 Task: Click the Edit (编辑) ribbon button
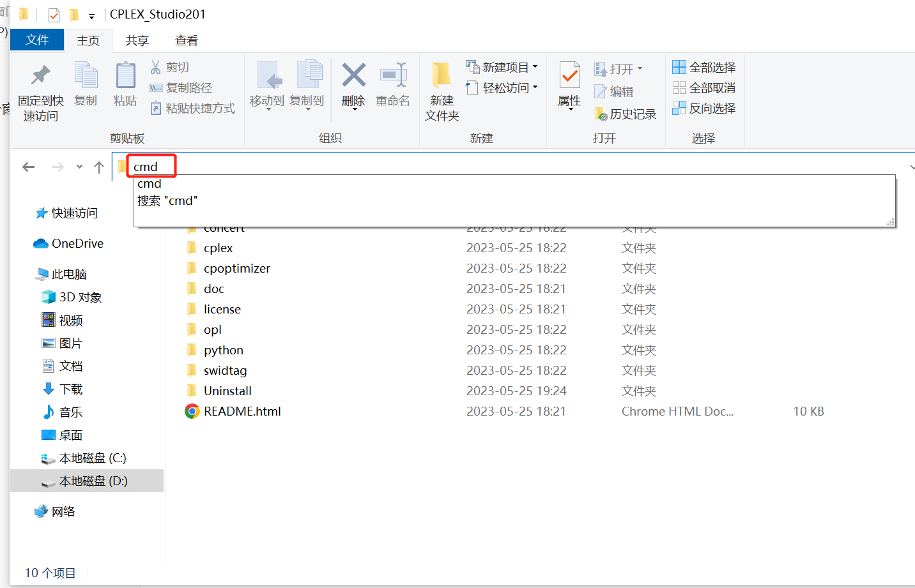613,91
